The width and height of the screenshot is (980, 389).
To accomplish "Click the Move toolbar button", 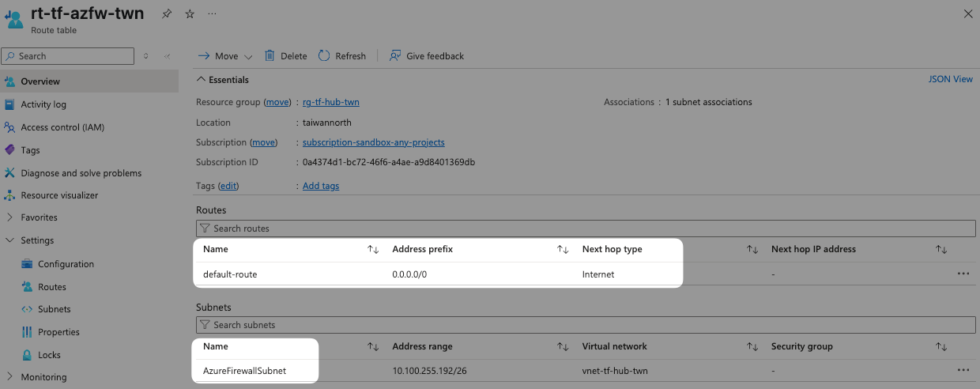I will click(218, 56).
